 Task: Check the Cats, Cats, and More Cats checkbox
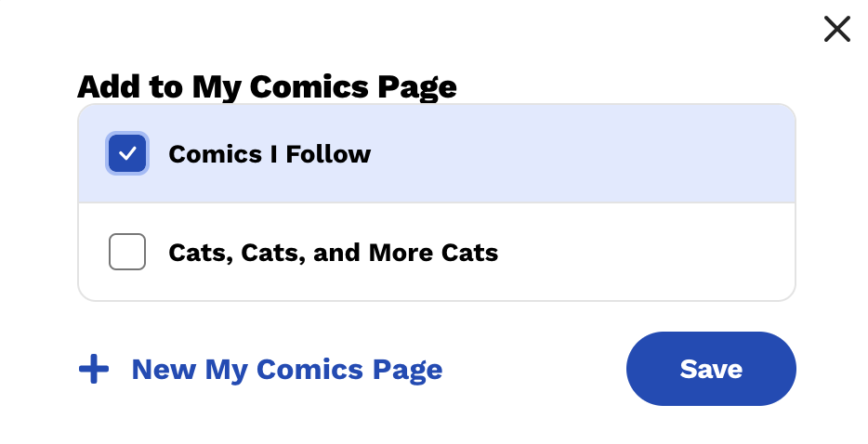tap(127, 252)
